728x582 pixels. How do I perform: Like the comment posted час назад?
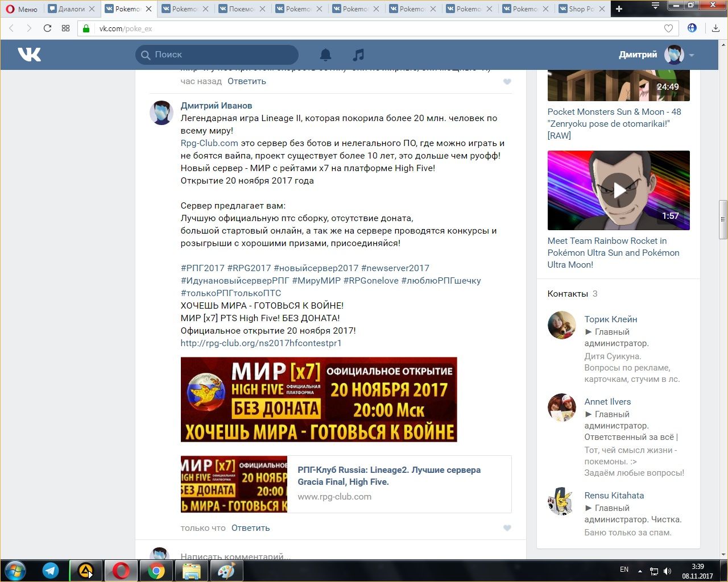[x=507, y=82]
